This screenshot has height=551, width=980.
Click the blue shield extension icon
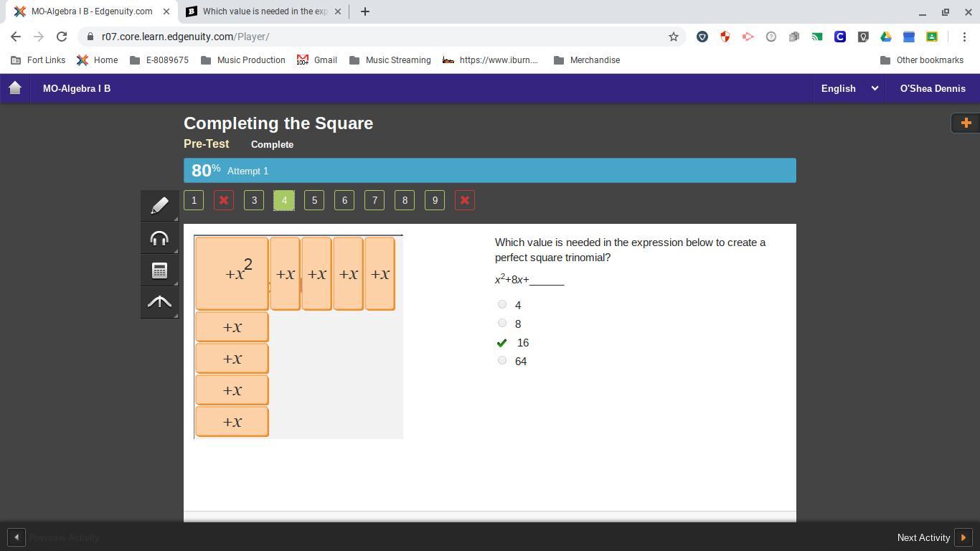pyautogui.click(x=702, y=37)
